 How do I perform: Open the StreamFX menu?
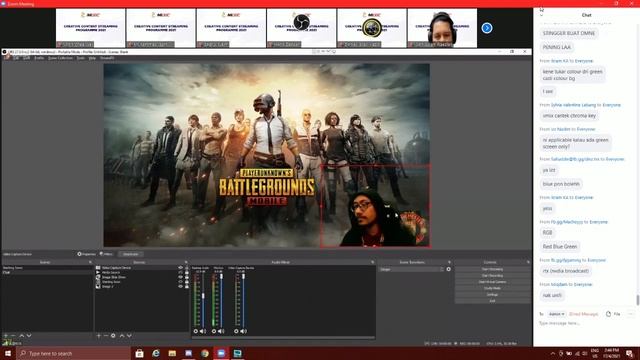point(107,58)
